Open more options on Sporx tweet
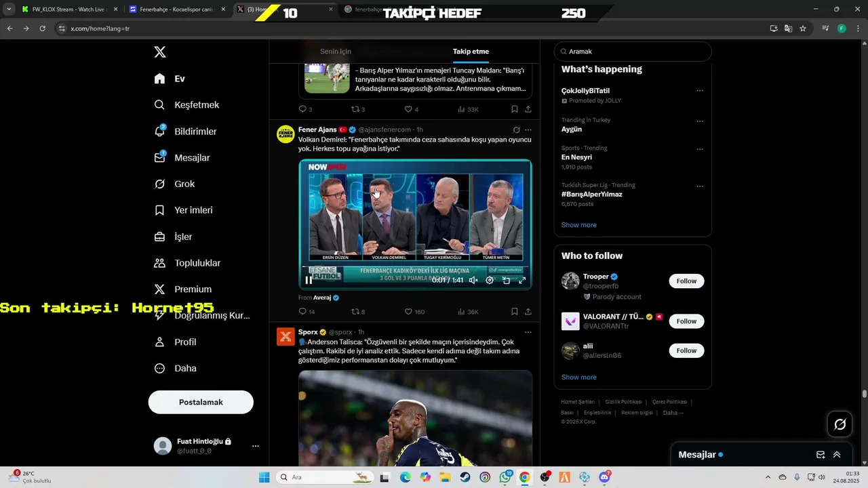 point(528,332)
